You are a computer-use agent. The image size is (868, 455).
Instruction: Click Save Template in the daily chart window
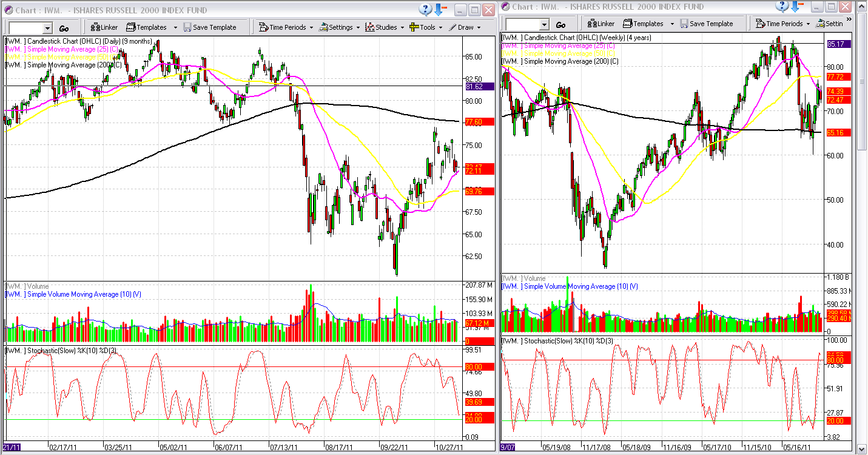210,27
